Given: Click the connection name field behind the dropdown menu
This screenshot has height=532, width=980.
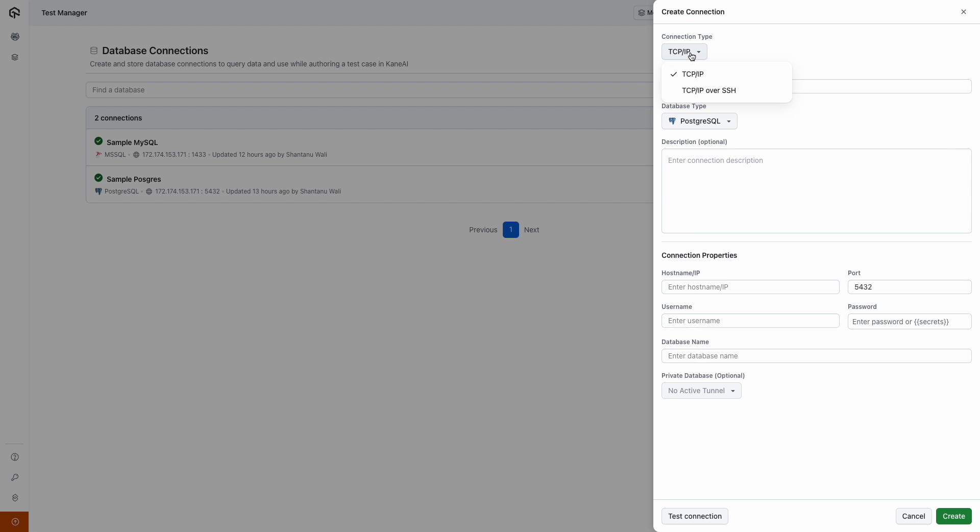Looking at the screenshot, I should point(881,86).
